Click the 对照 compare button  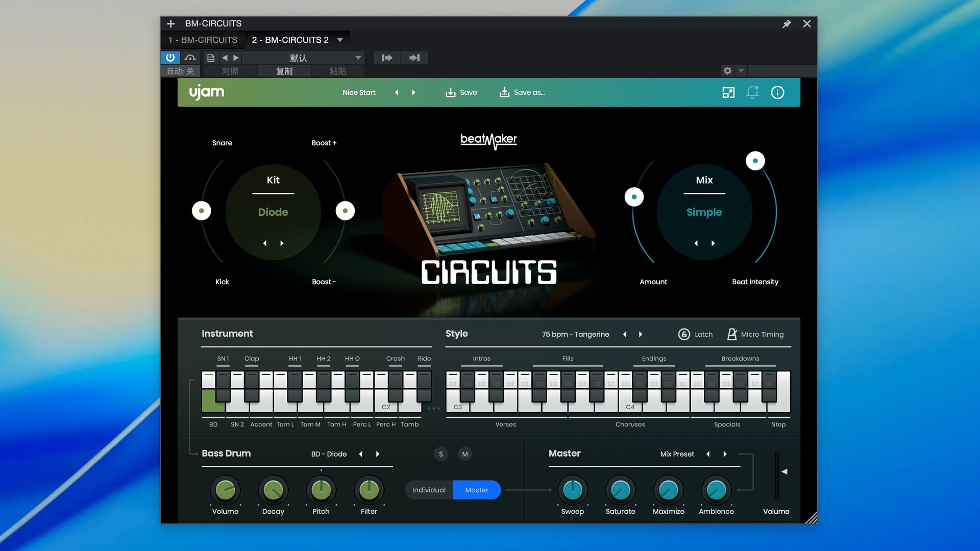point(230,71)
